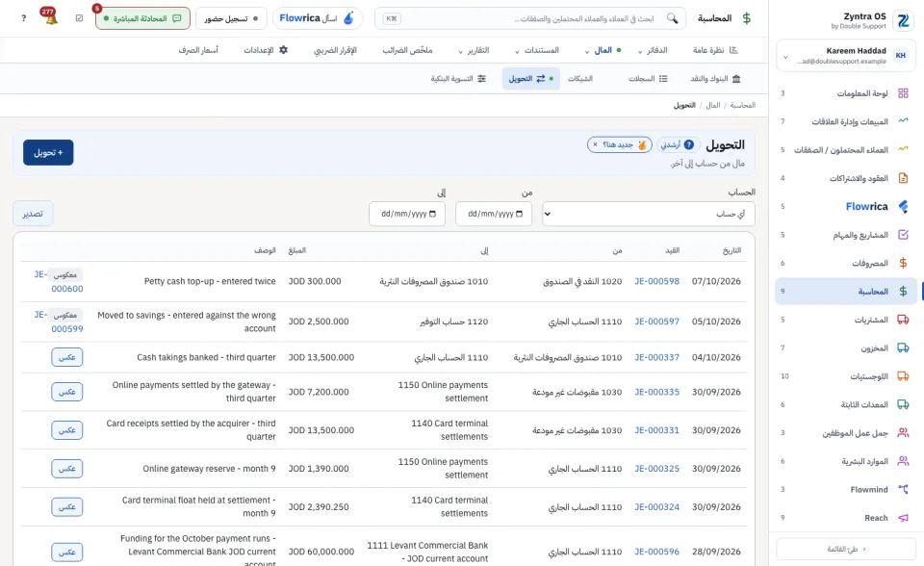Click the notifications bell icon
The width and height of the screenshot is (924, 566).
tap(51, 19)
